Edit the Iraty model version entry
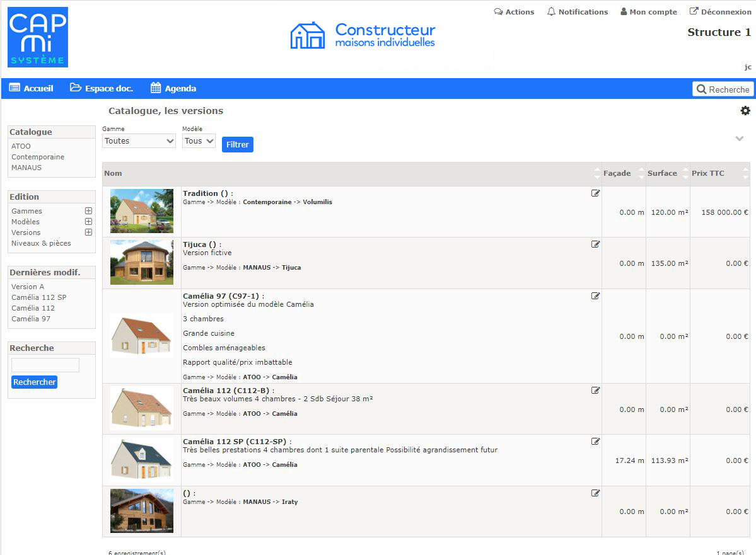The image size is (756, 555). tap(595, 493)
